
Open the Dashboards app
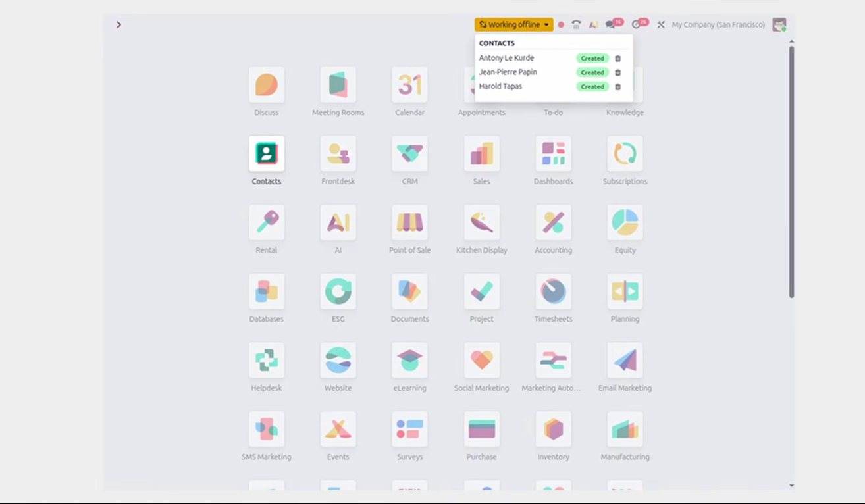[x=554, y=154]
